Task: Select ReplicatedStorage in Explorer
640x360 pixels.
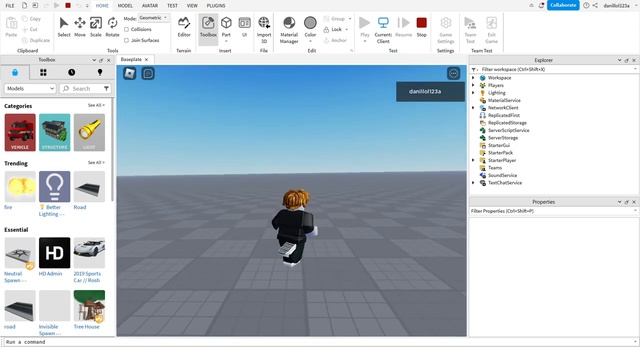Action: click(x=507, y=123)
